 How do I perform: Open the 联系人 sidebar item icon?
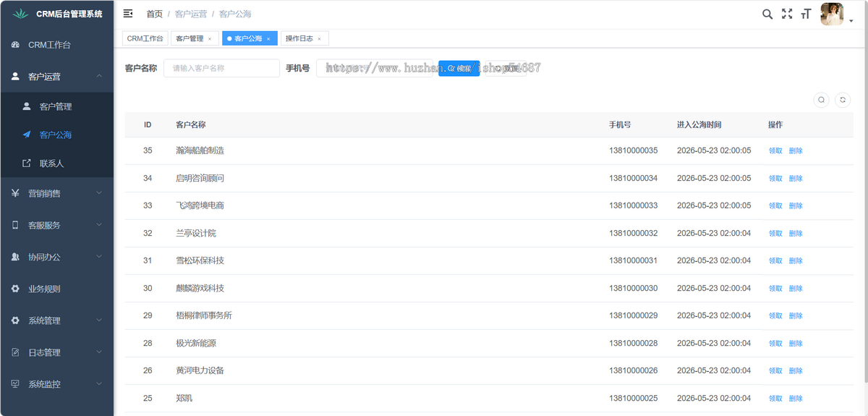point(27,164)
